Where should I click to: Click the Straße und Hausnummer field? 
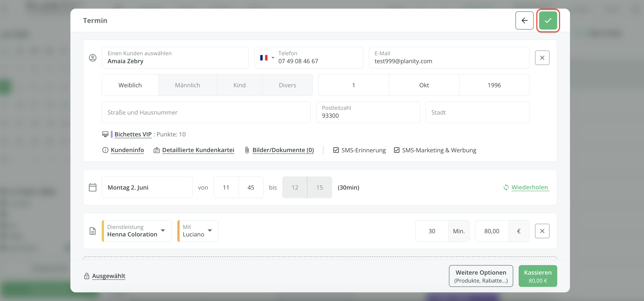tap(206, 113)
